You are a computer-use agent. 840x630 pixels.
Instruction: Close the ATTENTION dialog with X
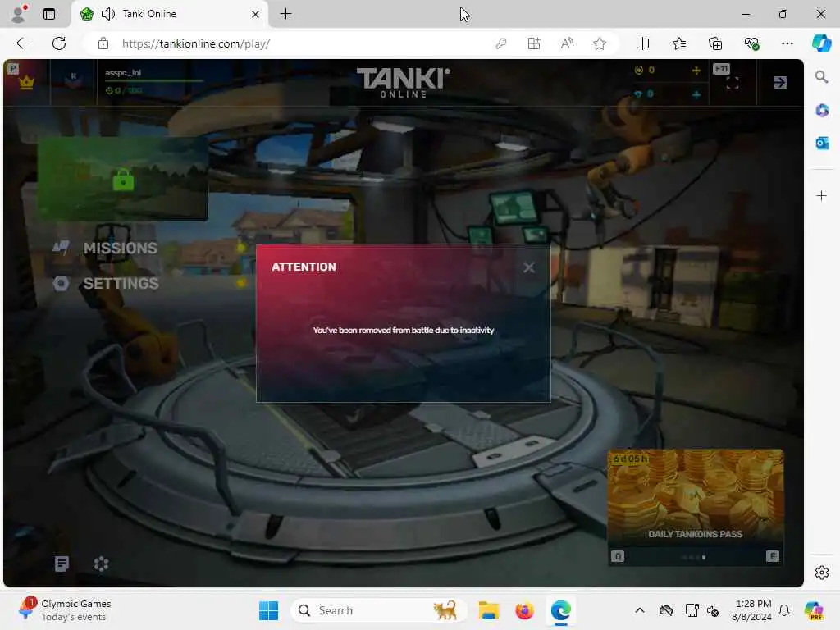(529, 267)
